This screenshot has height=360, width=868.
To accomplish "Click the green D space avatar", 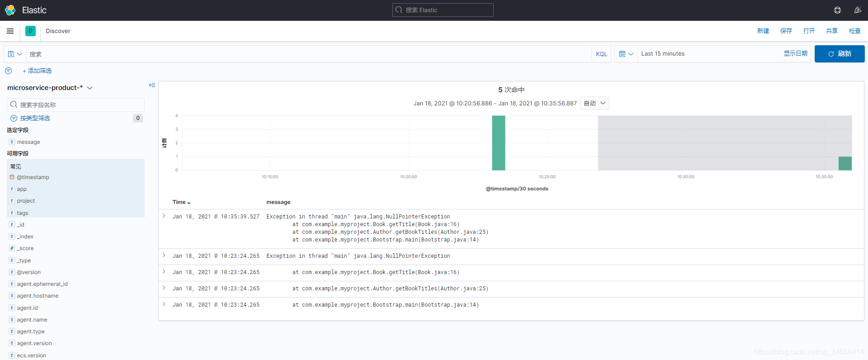I will 30,31.
